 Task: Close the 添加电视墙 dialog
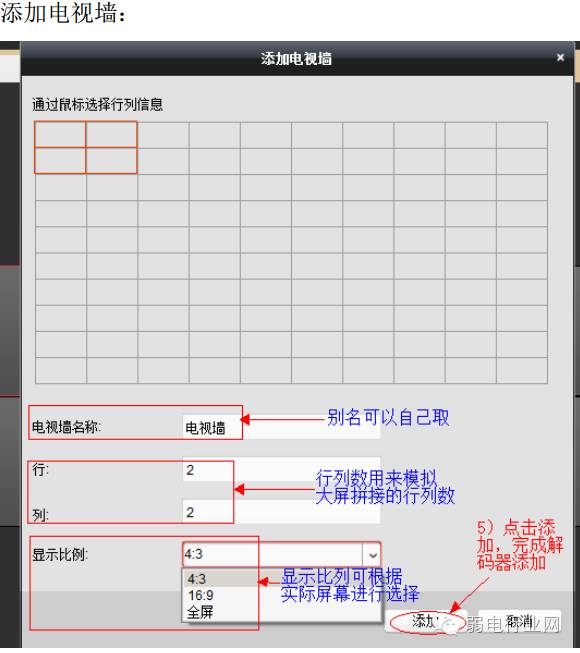[x=560, y=57]
